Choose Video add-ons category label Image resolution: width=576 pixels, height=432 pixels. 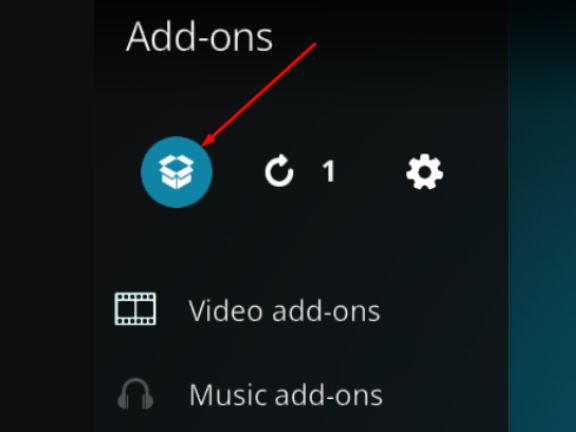tap(284, 311)
